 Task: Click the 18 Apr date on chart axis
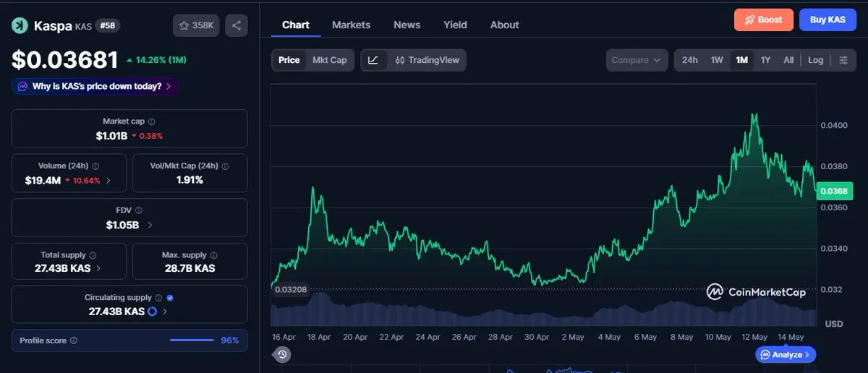(319, 337)
